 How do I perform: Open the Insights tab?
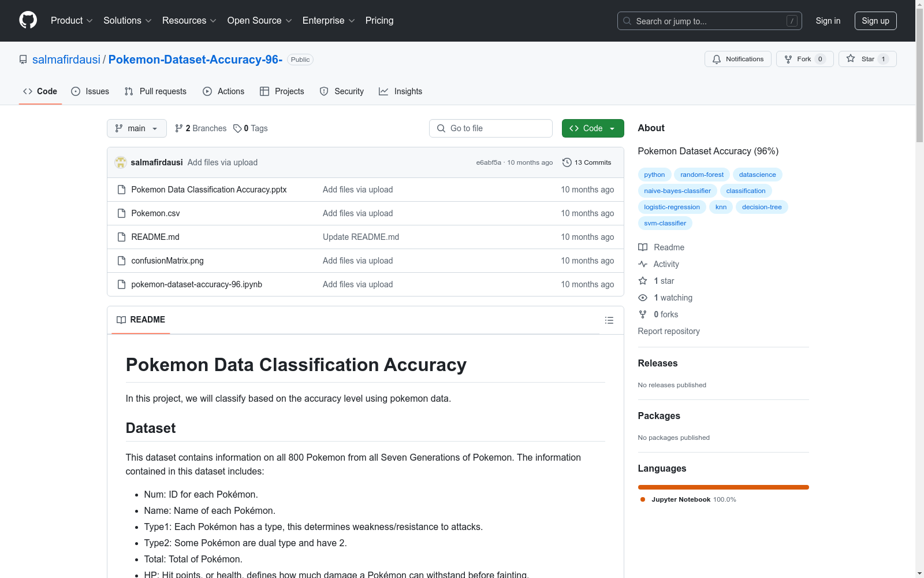point(400,91)
